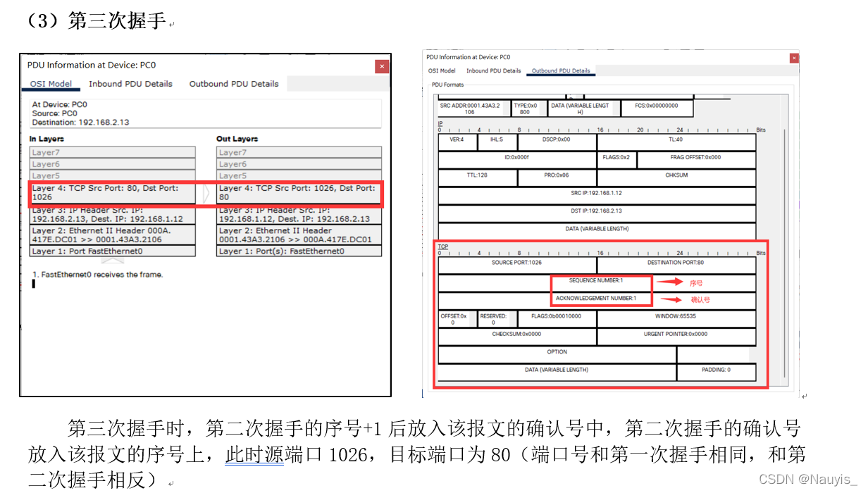This screenshot has width=868, height=493.
Task: Close the PDU Formats window
Action: point(793,57)
